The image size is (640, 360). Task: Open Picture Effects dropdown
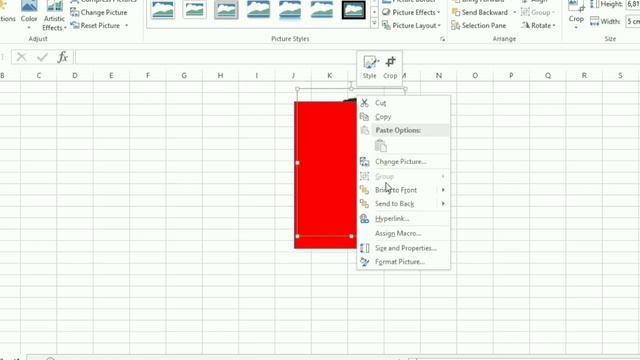(x=411, y=12)
